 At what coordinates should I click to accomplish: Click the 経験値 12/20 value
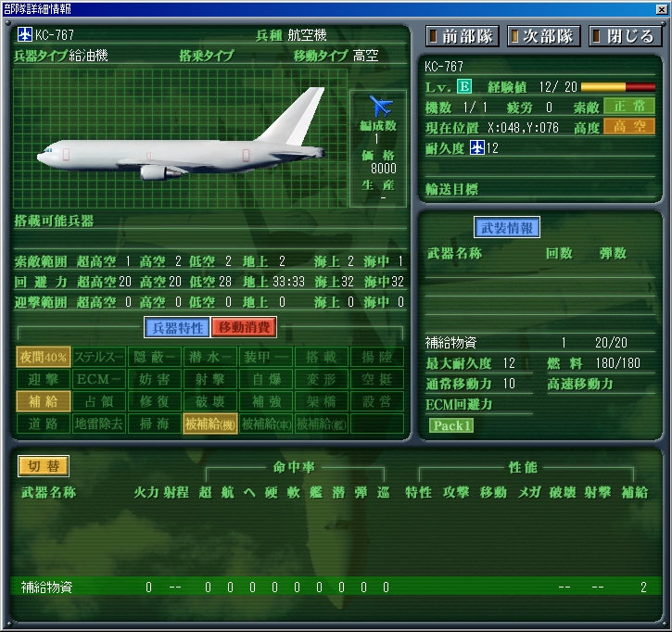[x=558, y=87]
